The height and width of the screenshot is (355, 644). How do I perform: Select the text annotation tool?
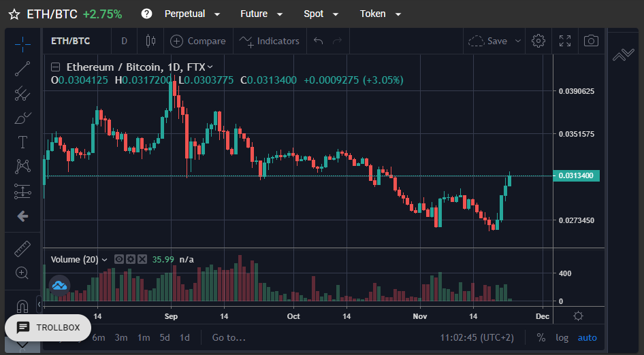pyautogui.click(x=22, y=142)
